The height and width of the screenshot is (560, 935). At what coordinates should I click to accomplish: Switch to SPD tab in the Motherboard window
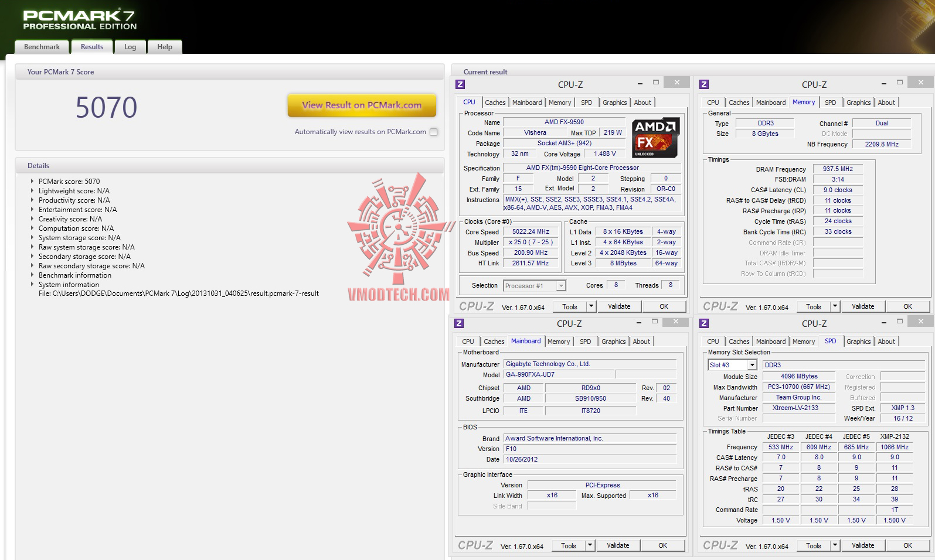point(586,342)
